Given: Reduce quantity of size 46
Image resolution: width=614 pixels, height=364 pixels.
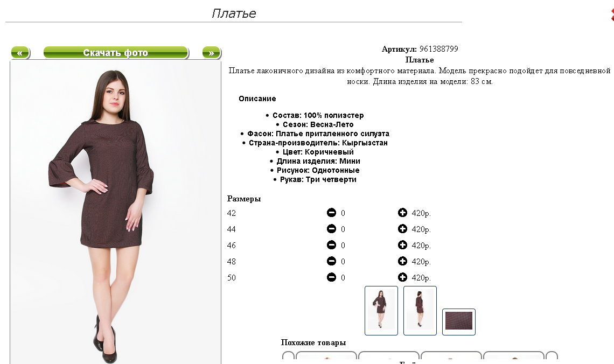Looking at the screenshot, I should [x=331, y=245].
